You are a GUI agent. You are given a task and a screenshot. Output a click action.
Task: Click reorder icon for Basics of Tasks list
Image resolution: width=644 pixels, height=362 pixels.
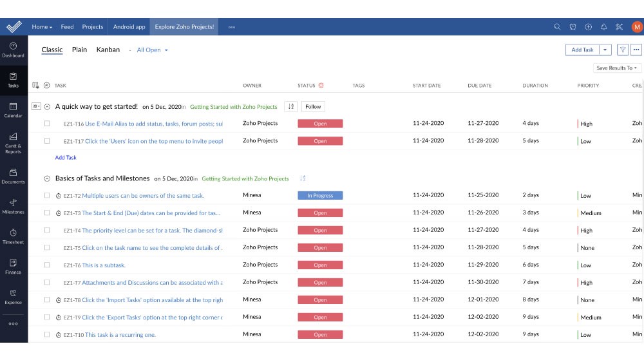click(303, 178)
